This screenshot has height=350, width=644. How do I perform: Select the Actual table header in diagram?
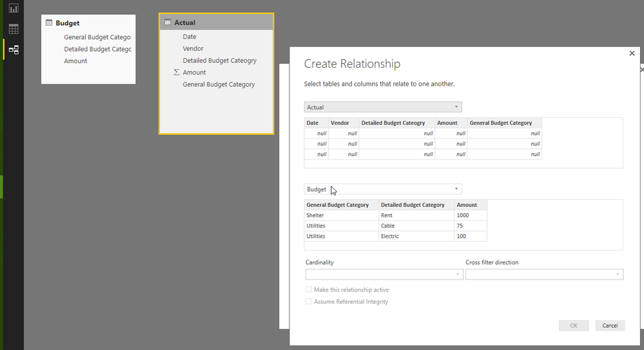click(x=217, y=22)
